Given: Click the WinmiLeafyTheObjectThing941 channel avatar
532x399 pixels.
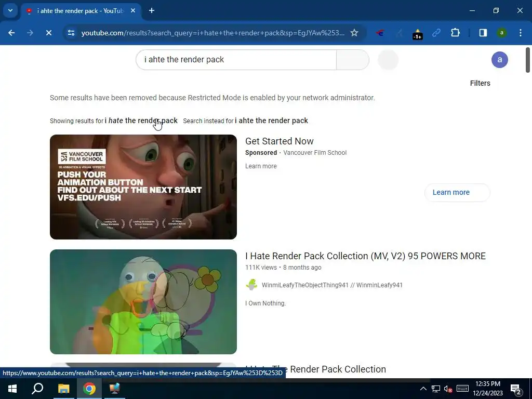Looking at the screenshot, I should tap(251, 285).
